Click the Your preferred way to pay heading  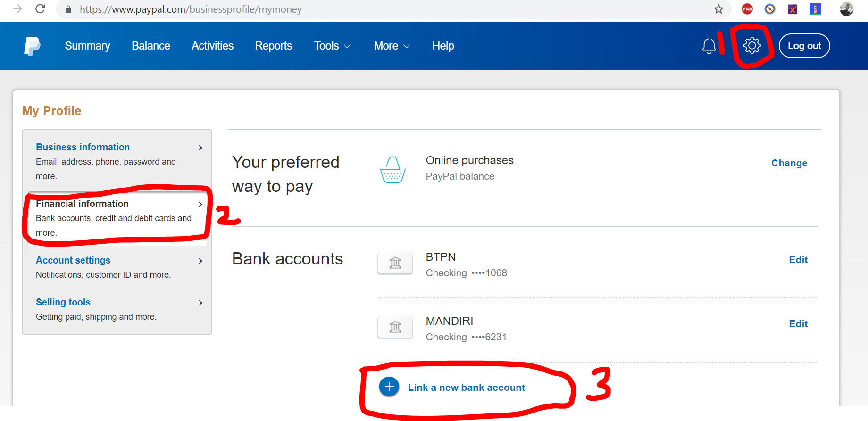[285, 174]
